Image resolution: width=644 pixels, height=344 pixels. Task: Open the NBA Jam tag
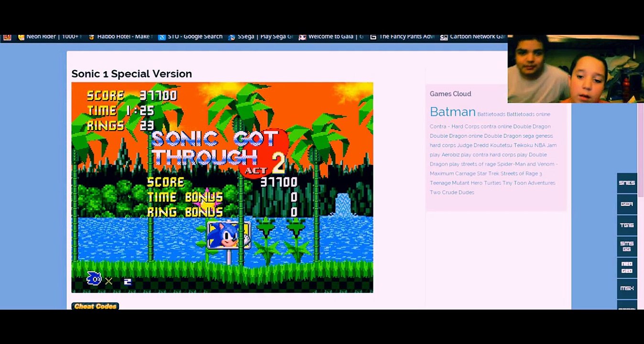[546, 145]
